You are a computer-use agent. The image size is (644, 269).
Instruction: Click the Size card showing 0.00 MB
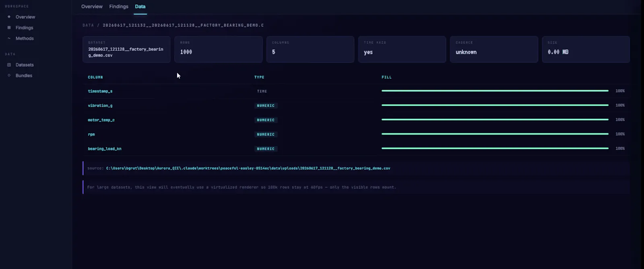coord(586,49)
